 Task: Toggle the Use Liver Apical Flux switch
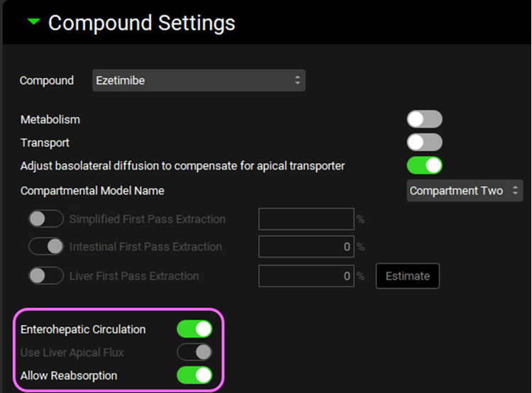(194, 352)
